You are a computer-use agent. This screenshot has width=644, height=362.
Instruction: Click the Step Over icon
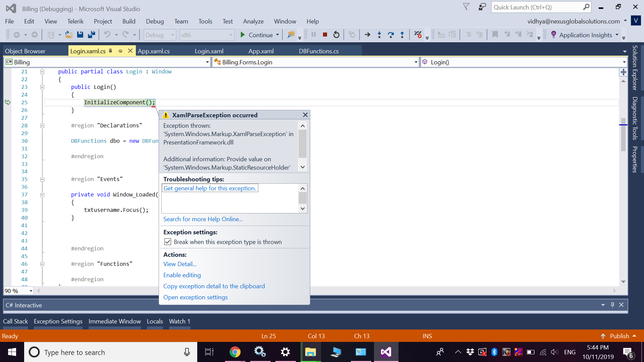[390, 35]
